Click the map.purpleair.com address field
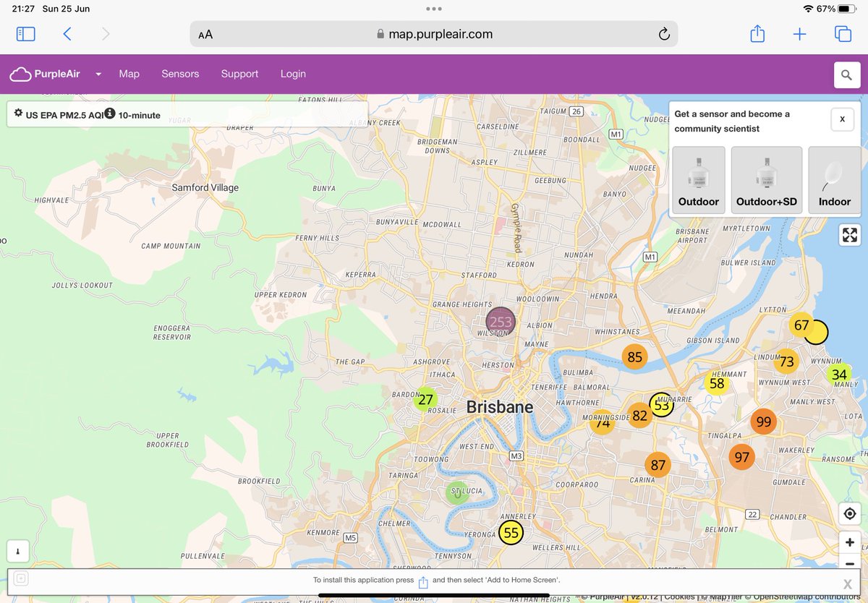Image resolution: width=868 pixels, height=603 pixels. pos(434,34)
